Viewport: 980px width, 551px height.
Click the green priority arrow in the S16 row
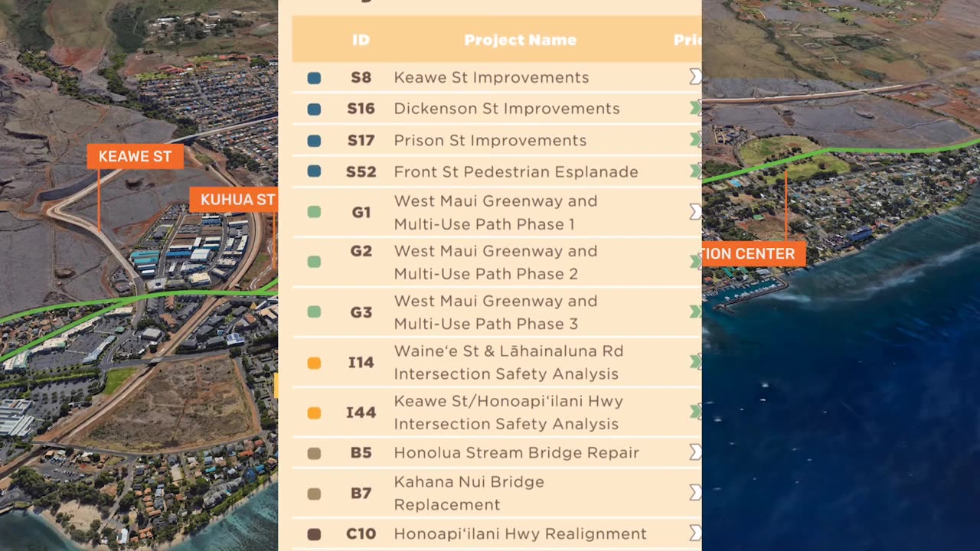coord(695,108)
